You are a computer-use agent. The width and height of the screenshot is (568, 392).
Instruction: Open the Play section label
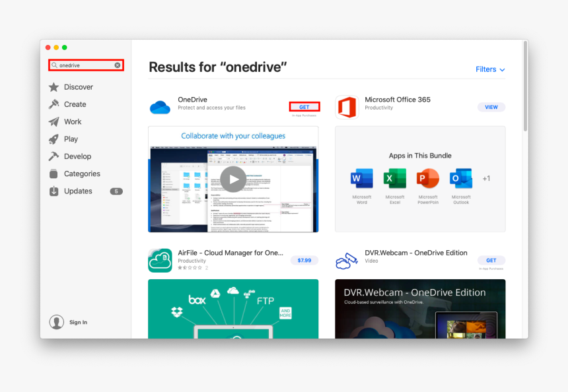(x=71, y=139)
